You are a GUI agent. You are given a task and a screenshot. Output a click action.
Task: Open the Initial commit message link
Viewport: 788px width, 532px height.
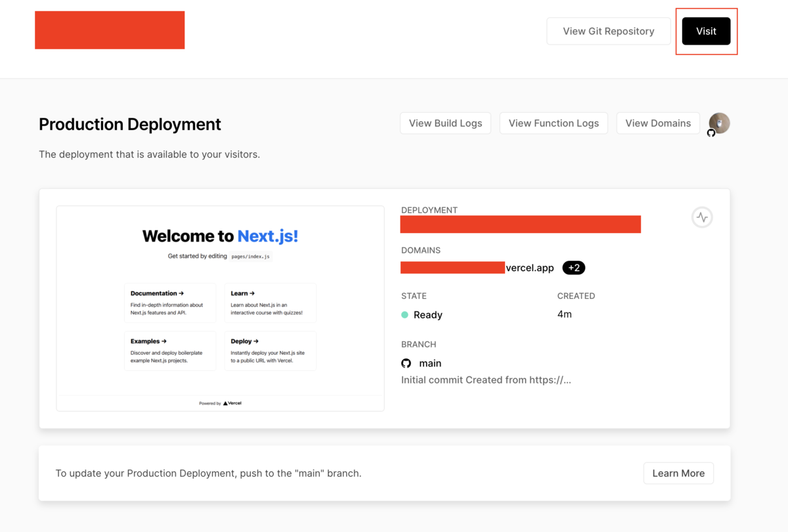[x=486, y=380]
